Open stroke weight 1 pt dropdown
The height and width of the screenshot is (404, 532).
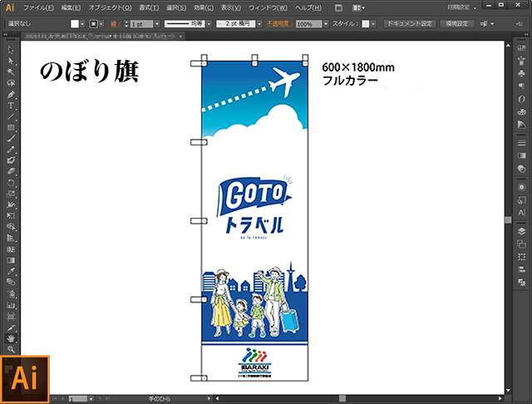(x=157, y=24)
